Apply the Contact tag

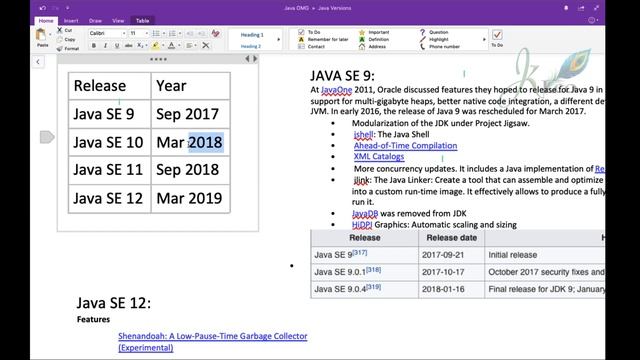[x=311, y=47]
